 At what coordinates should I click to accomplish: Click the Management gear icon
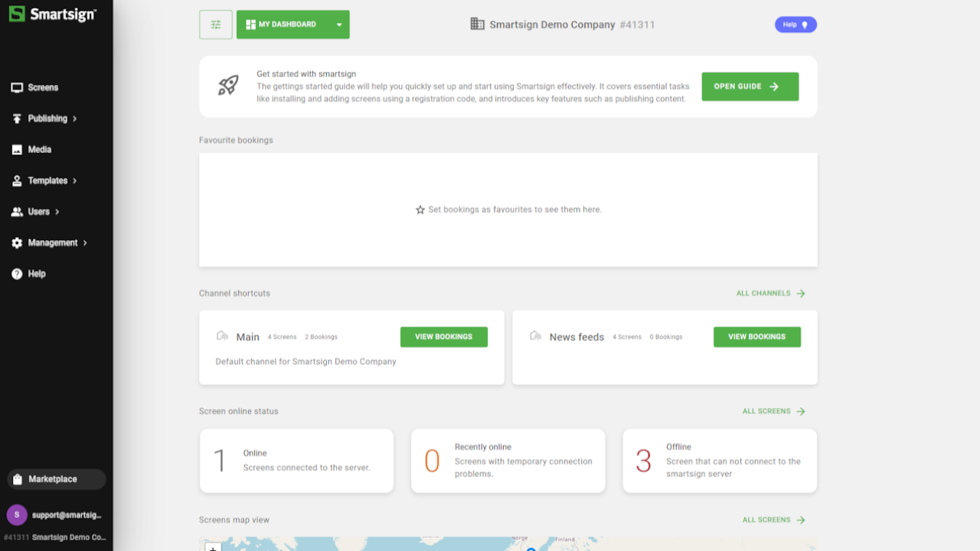(x=17, y=243)
